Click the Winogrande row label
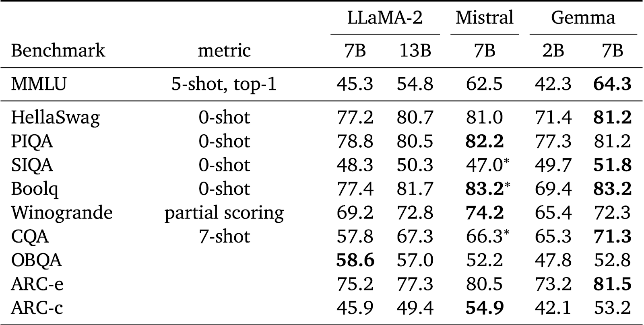 62,212
